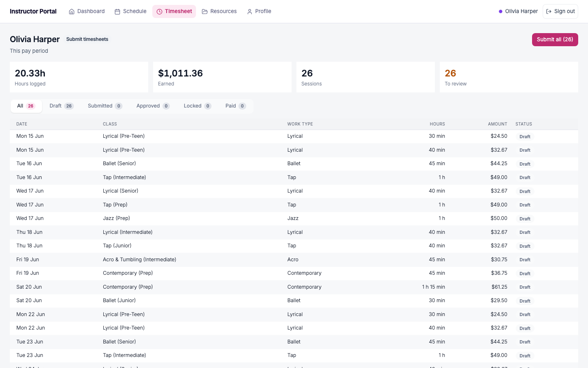Screen dimensions: 588x368
Task: Click the Ballet (Junior) class cell
Action: pyautogui.click(x=119, y=301)
